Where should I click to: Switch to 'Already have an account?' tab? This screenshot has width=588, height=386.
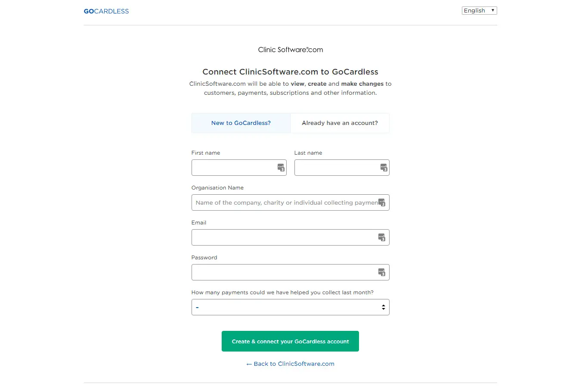(x=340, y=123)
